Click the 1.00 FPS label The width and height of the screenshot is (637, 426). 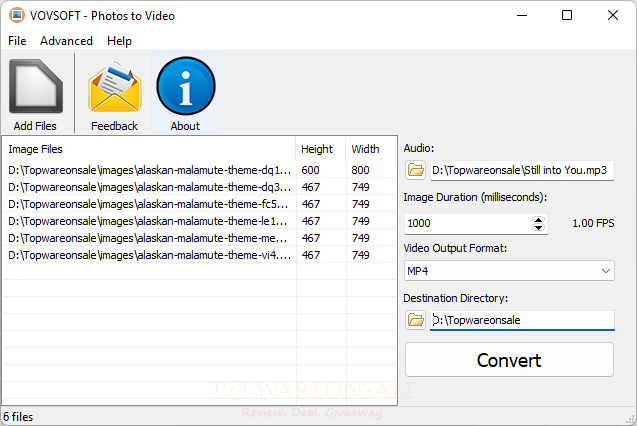point(593,223)
